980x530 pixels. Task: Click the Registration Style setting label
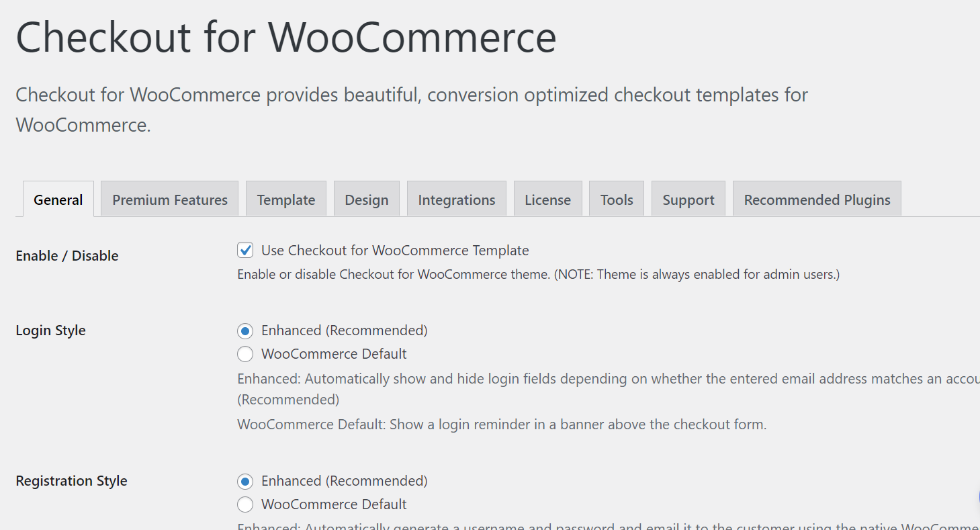tap(71, 481)
